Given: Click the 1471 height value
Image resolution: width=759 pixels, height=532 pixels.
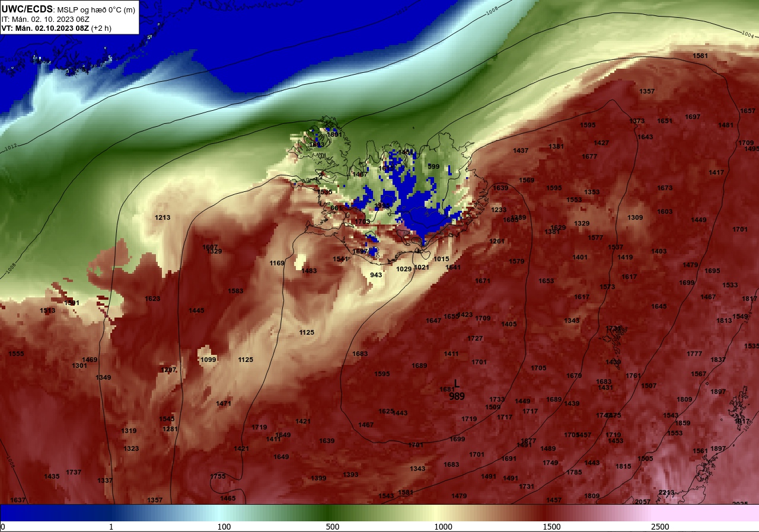Looking at the screenshot, I should 224,403.
